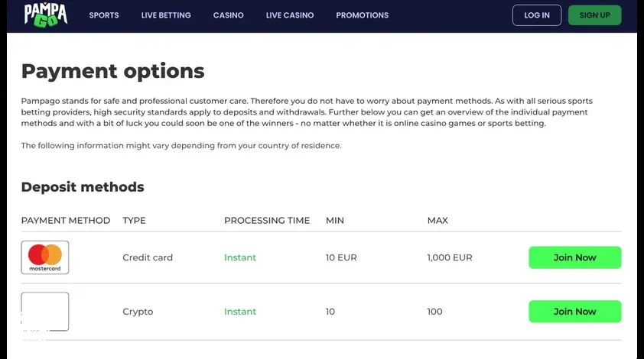644x359 pixels.
Task: Click the 'PROCESSING TIME' column header
Action: (x=267, y=220)
